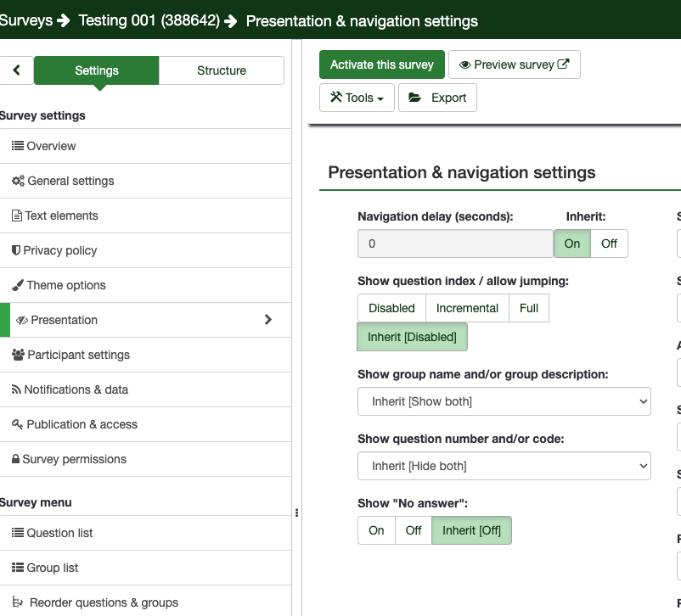Click the Participant settings people icon
Image resolution: width=681 pixels, height=616 pixels.
[x=18, y=355]
